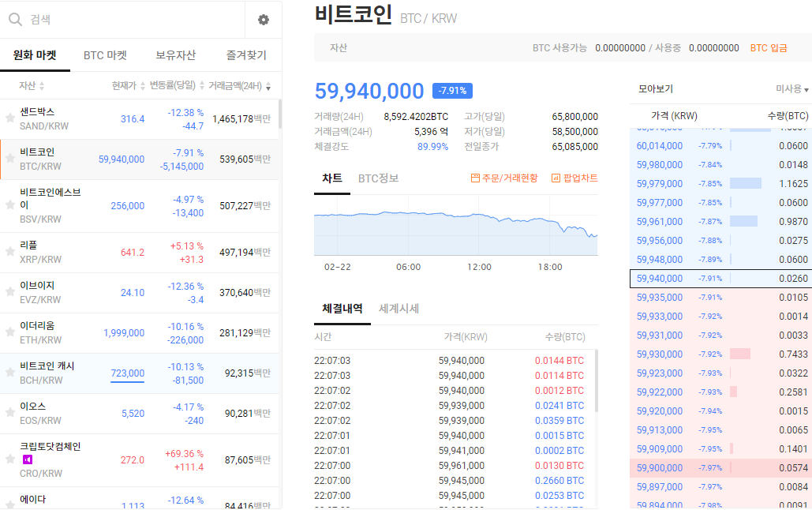Viewport: 812px width, 510px height.
Task: Toggle favorite star for 리플 XRP/KRW
Action: (x=9, y=252)
